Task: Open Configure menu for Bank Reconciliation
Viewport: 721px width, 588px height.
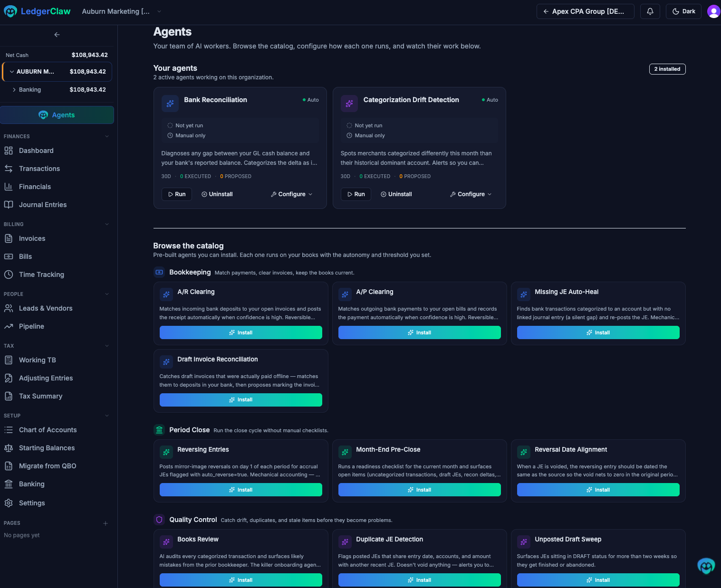Action: tap(292, 194)
